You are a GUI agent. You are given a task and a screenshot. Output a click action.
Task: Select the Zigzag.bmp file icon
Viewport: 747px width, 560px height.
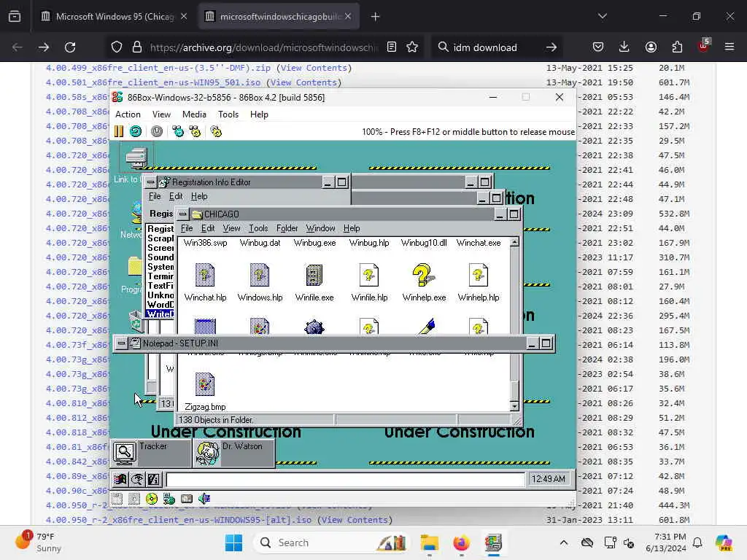205,384
